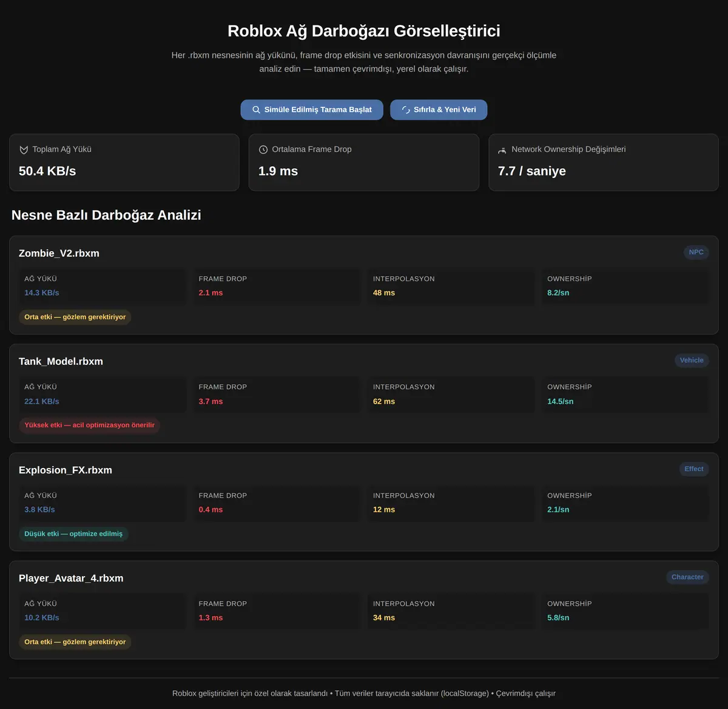Screen dimensions: 728x709
Task: Click the Vehicle tag on Tank_Model.rbxm
Action: (692, 360)
